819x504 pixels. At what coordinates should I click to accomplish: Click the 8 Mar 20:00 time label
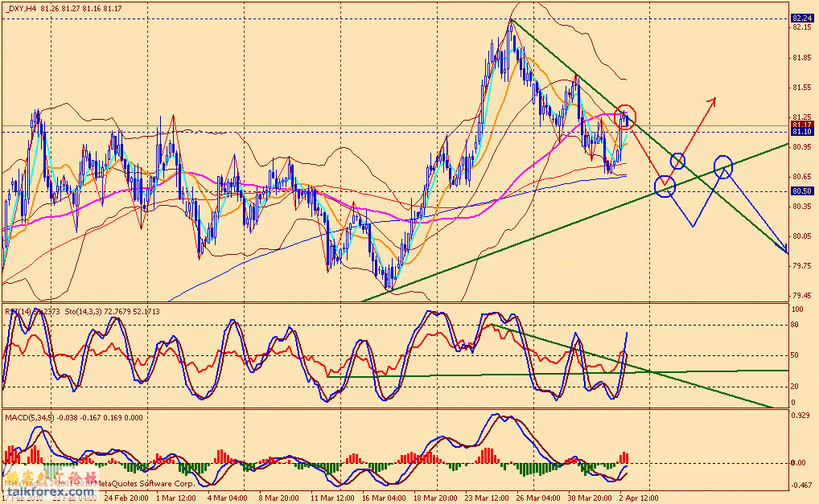coord(279,498)
